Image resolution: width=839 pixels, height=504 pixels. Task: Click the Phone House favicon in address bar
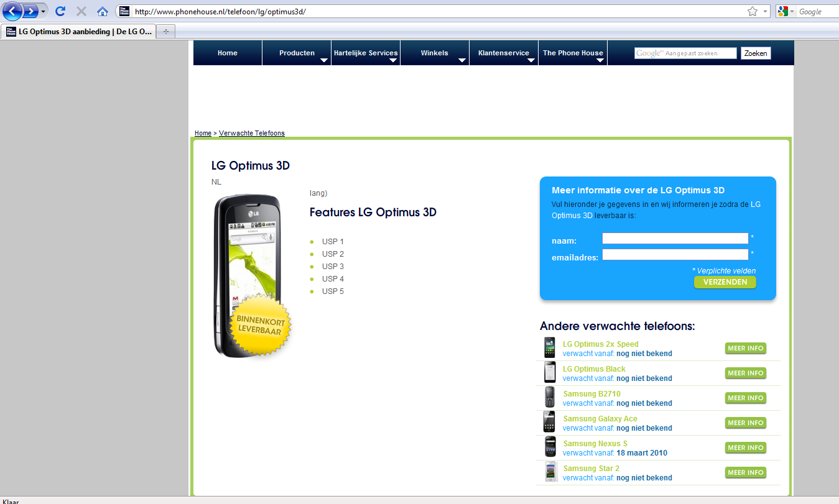click(x=124, y=11)
